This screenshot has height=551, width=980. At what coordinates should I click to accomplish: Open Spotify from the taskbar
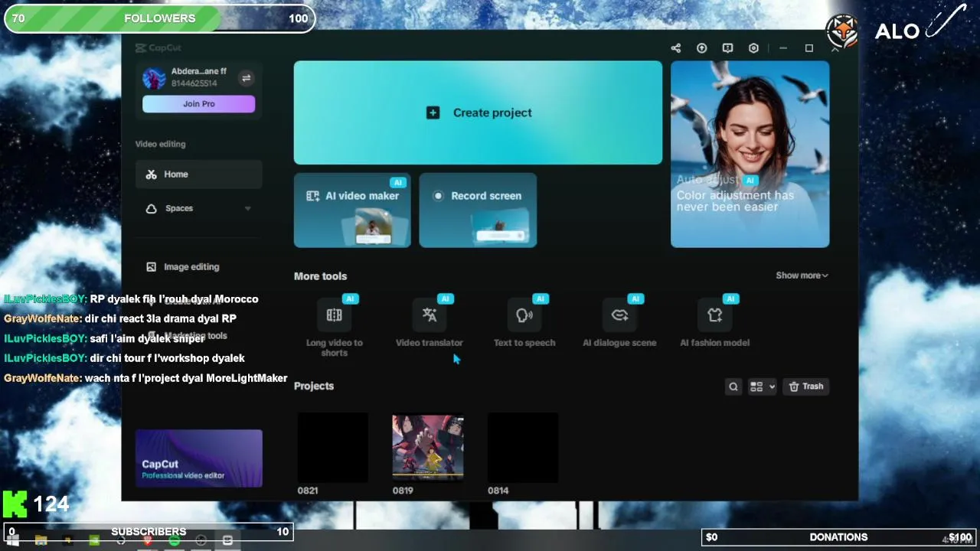click(x=175, y=540)
